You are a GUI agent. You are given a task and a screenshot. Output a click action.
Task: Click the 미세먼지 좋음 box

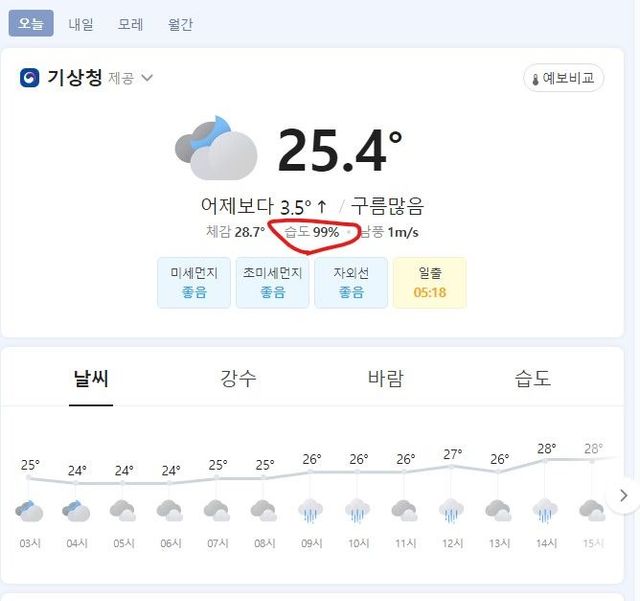coord(194,283)
